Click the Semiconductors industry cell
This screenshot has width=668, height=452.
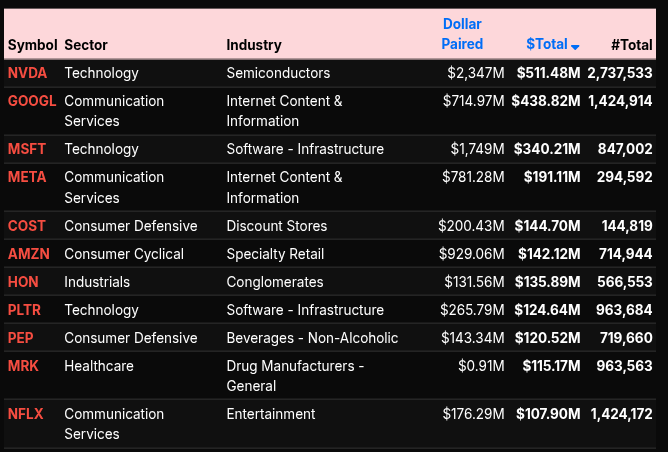(x=278, y=73)
